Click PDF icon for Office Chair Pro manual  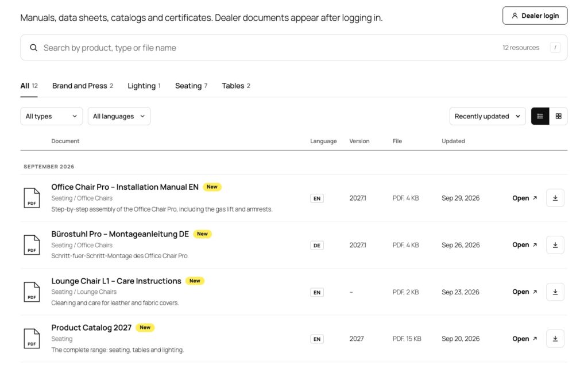[32, 198]
